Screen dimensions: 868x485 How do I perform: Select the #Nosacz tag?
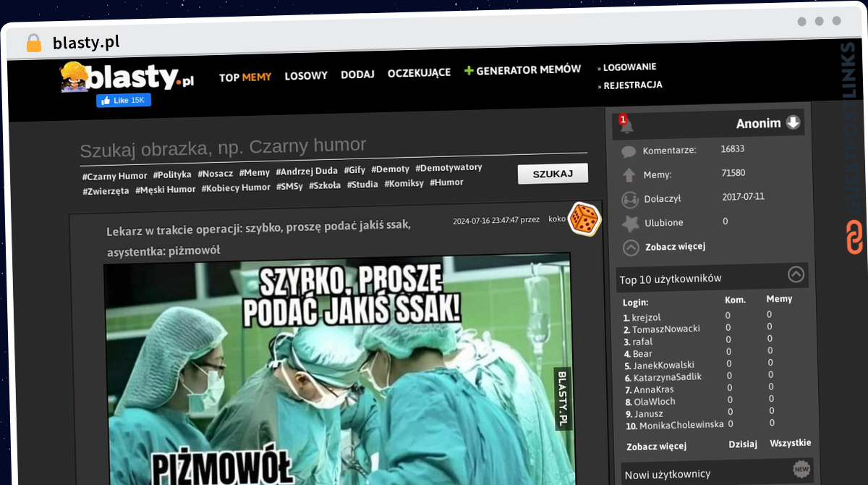216,174
